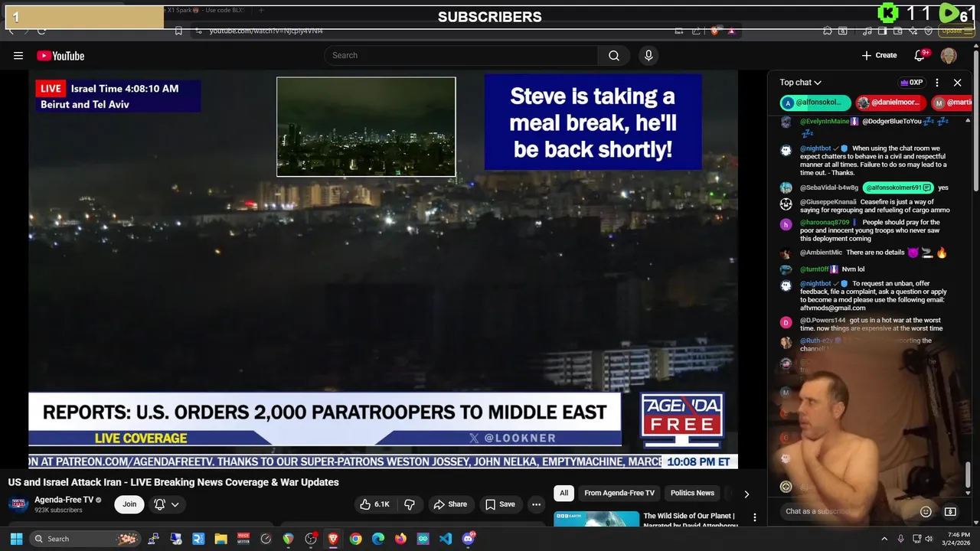The image size is (980, 551).
Task: Open notification preference chevron beside bell
Action: click(175, 504)
